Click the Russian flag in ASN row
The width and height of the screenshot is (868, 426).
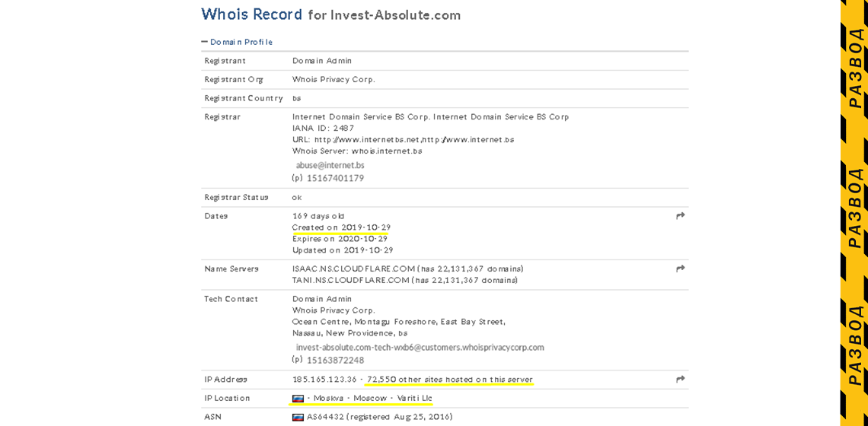[297, 417]
